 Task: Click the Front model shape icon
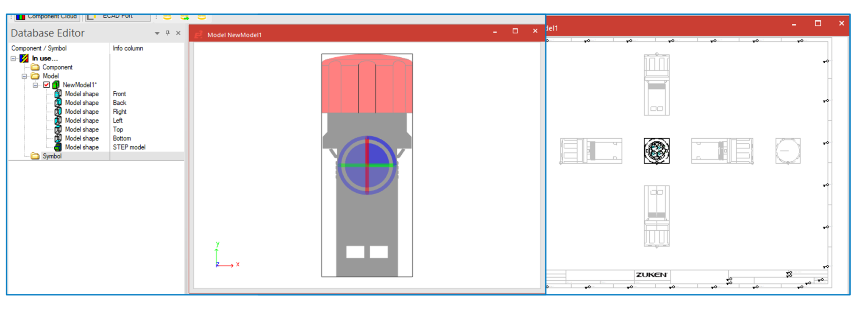click(58, 94)
